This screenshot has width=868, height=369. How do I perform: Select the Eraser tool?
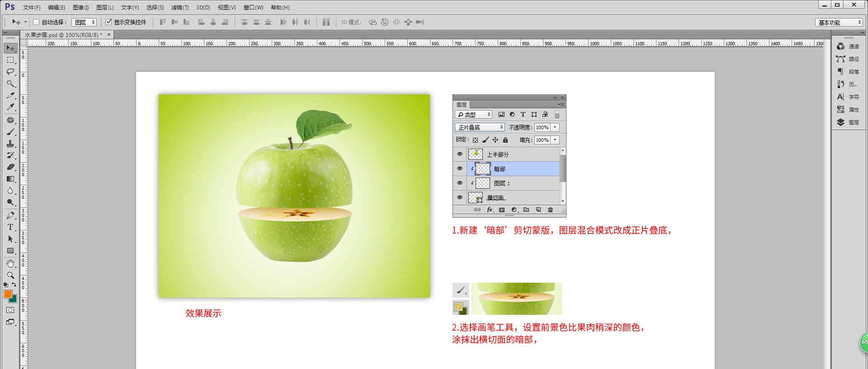[x=10, y=167]
